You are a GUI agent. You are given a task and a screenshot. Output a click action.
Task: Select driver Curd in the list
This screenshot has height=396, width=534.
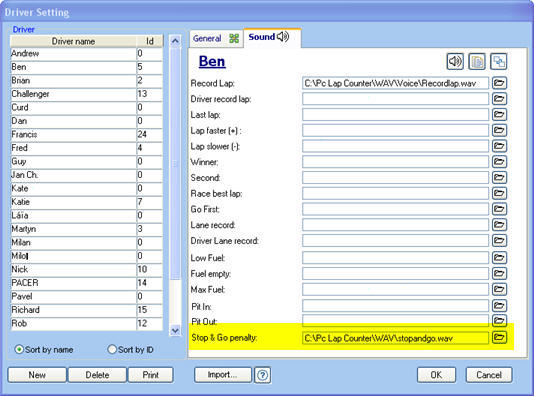click(x=73, y=108)
